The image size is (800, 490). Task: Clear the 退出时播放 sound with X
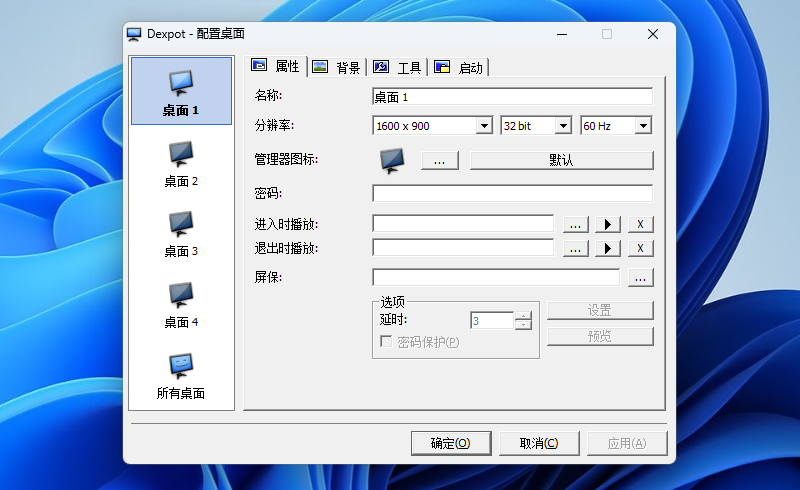point(640,248)
